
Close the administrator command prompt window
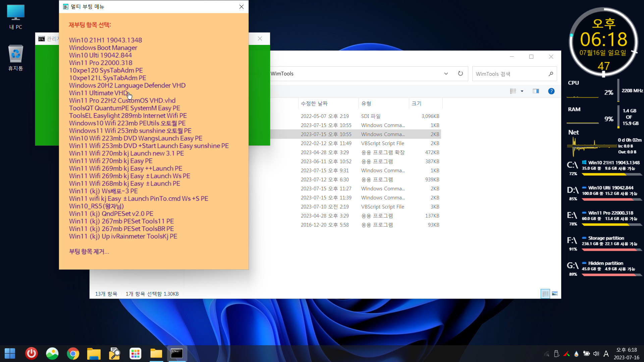(260, 39)
